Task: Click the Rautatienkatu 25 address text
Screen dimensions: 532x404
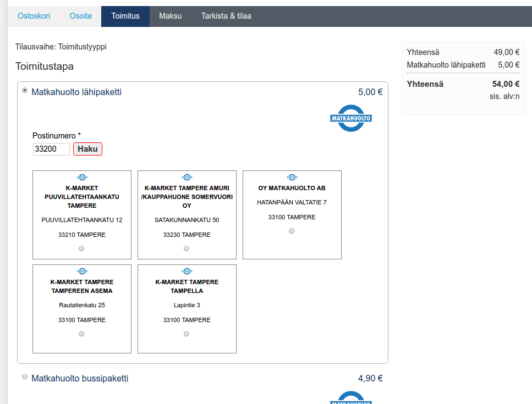Action: coord(82,305)
